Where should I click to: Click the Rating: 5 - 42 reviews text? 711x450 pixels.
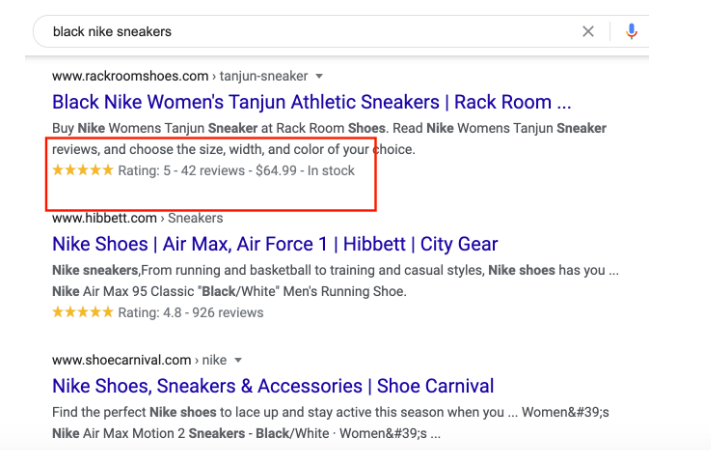[x=181, y=171]
